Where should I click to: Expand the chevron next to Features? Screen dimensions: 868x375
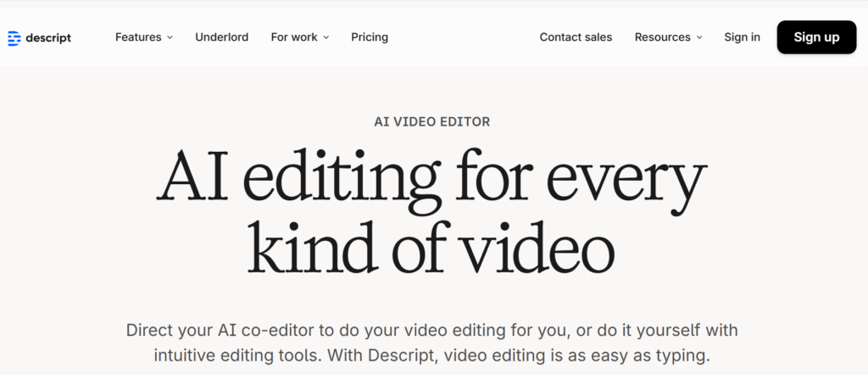tap(170, 37)
